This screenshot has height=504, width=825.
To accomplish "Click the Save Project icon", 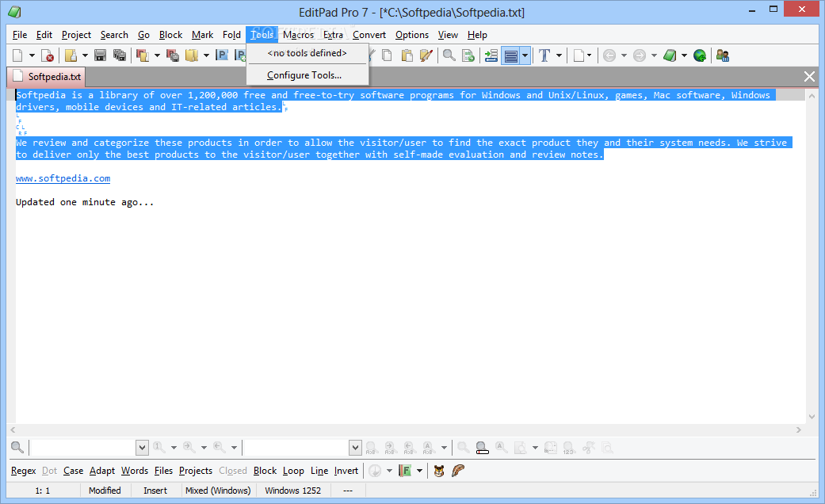I will click(172, 55).
